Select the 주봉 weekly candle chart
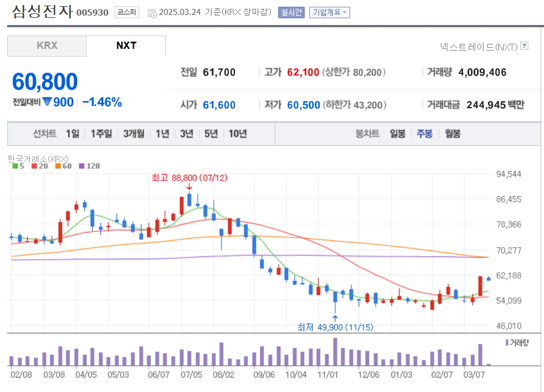The image size is (544, 392). (x=425, y=134)
